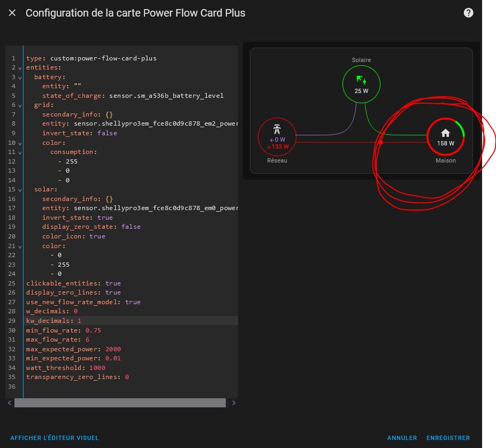Collapse the battery block fold arrow
496x448 pixels.
[20, 78]
